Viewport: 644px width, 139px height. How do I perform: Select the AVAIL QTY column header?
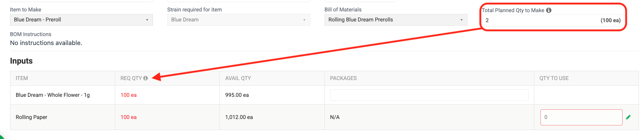(238, 78)
